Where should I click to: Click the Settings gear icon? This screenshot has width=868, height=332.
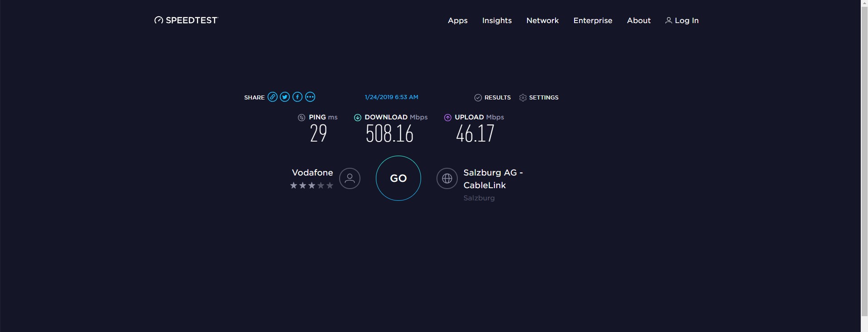523,98
